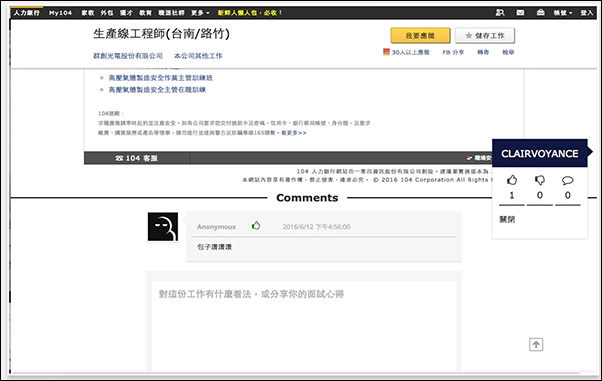The height and width of the screenshot is (381, 602).
Task: Click the 30人以上應徵 applicants link
Action: (407, 52)
